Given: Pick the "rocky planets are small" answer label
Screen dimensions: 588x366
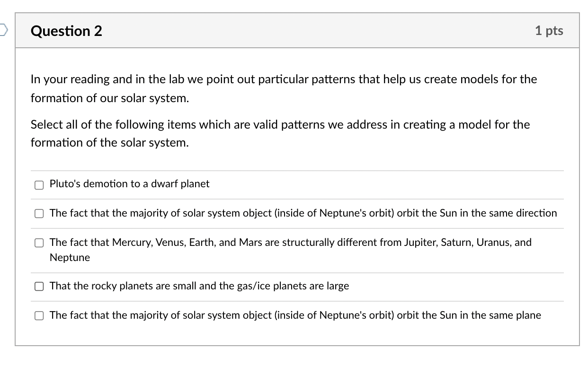Looking at the screenshot, I should click(199, 286).
